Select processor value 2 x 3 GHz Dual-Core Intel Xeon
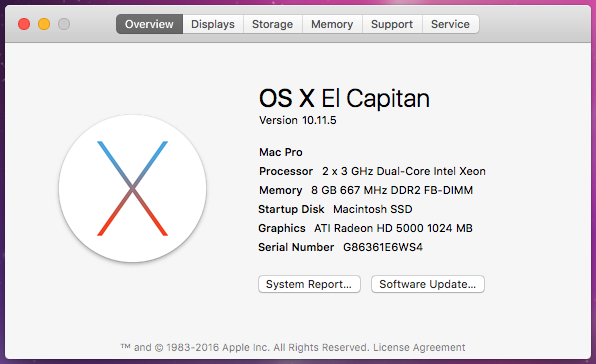The height and width of the screenshot is (364, 596). [404, 171]
